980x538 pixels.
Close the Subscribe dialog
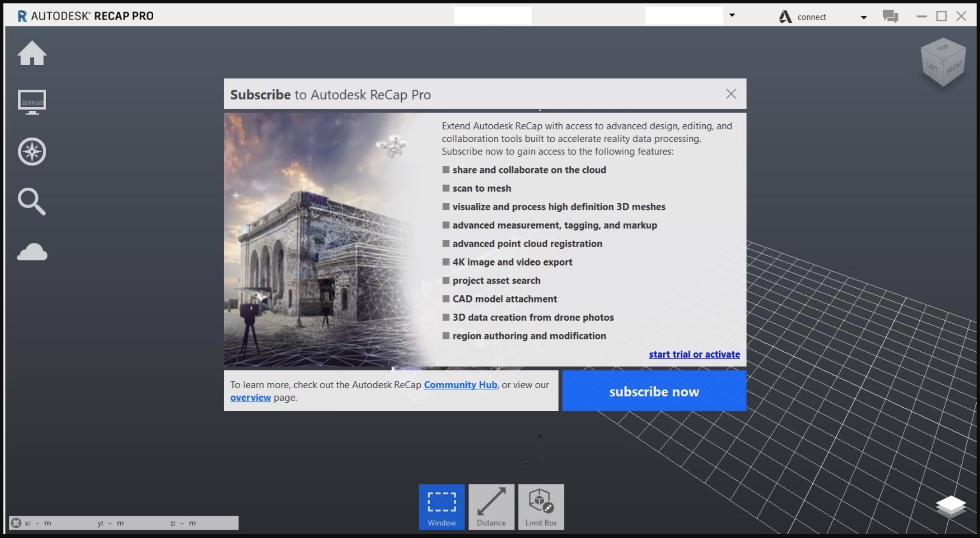coord(731,94)
